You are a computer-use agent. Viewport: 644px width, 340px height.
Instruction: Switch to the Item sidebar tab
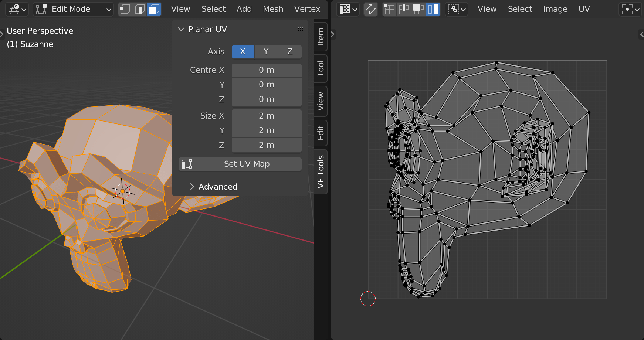click(x=321, y=37)
